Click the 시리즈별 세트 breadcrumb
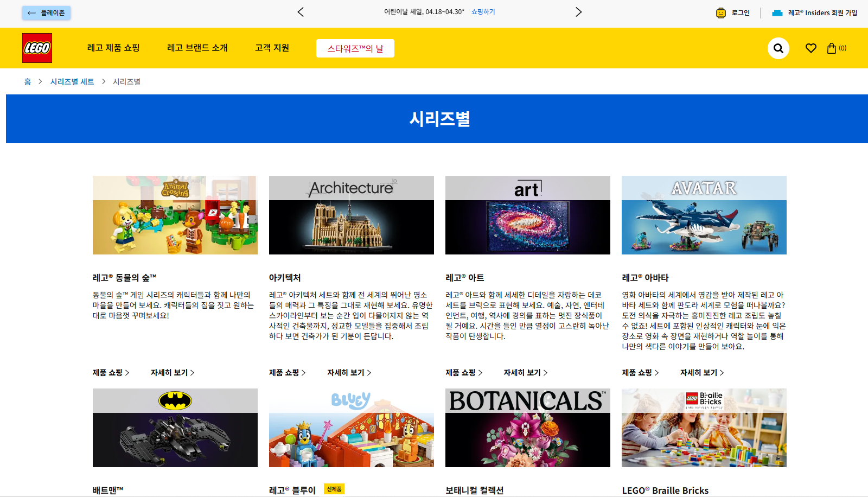The height and width of the screenshot is (497, 868). [x=72, y=81]
